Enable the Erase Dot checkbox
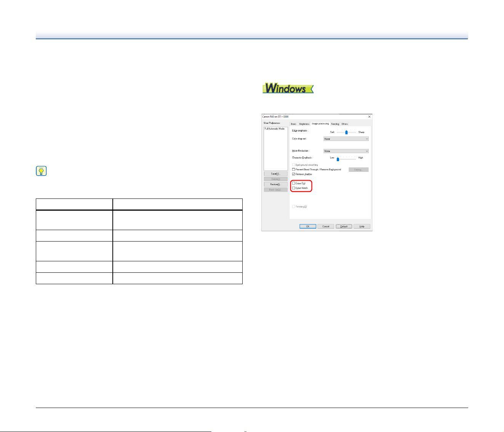 293,184
